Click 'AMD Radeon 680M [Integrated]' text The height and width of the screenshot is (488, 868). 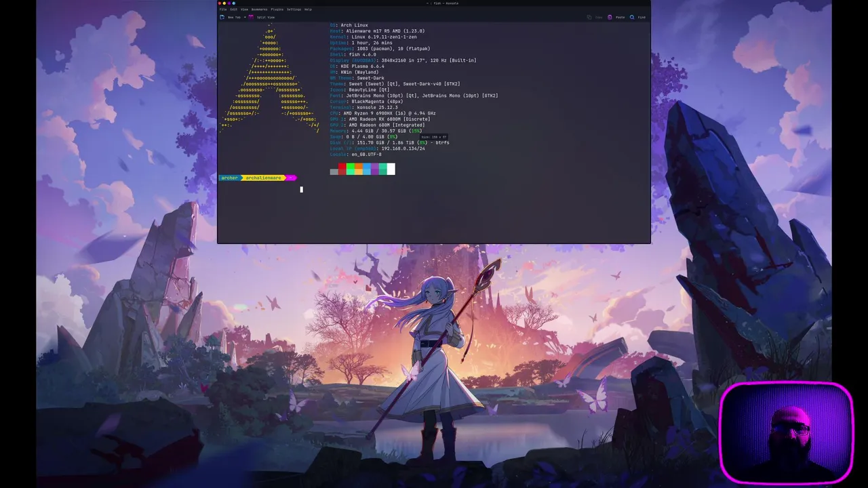(x=387, y=125)
